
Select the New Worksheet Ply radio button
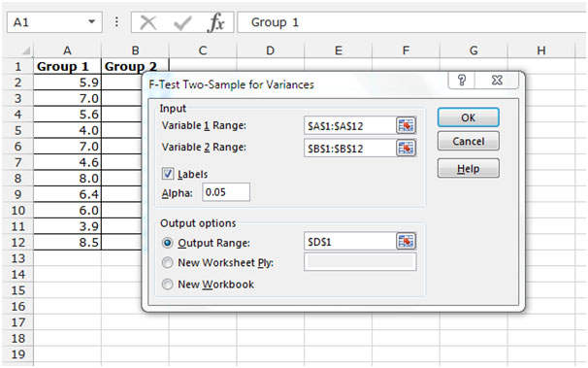point(167,263)
